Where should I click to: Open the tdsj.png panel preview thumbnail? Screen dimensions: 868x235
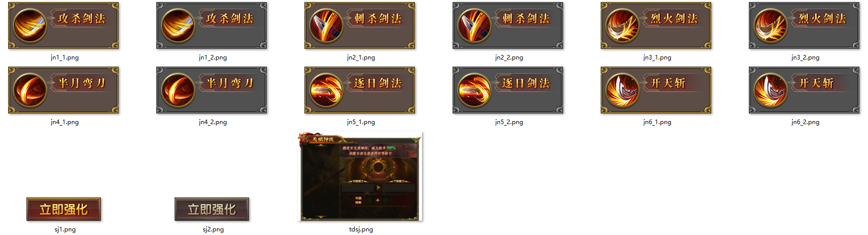[360, 177]
